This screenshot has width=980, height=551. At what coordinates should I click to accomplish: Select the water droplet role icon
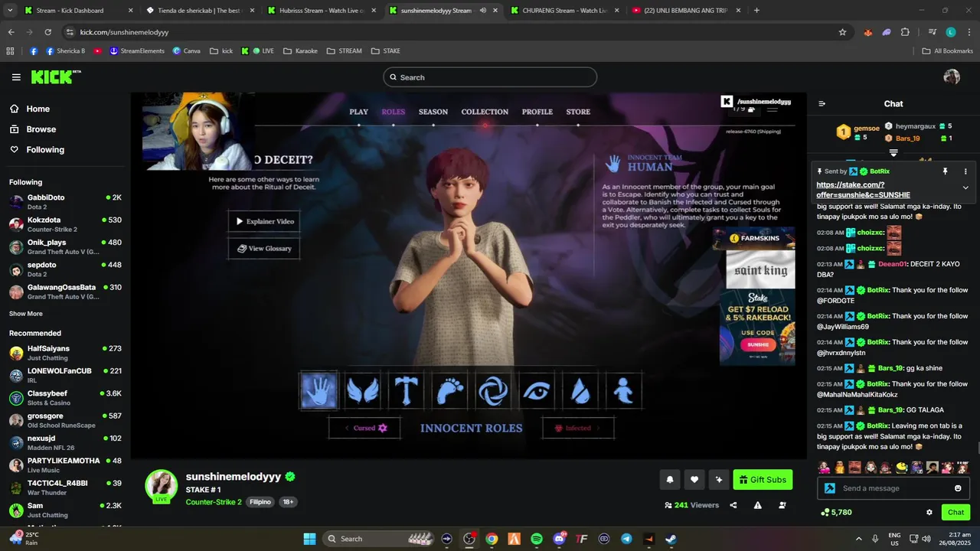(x=580, y=391)
